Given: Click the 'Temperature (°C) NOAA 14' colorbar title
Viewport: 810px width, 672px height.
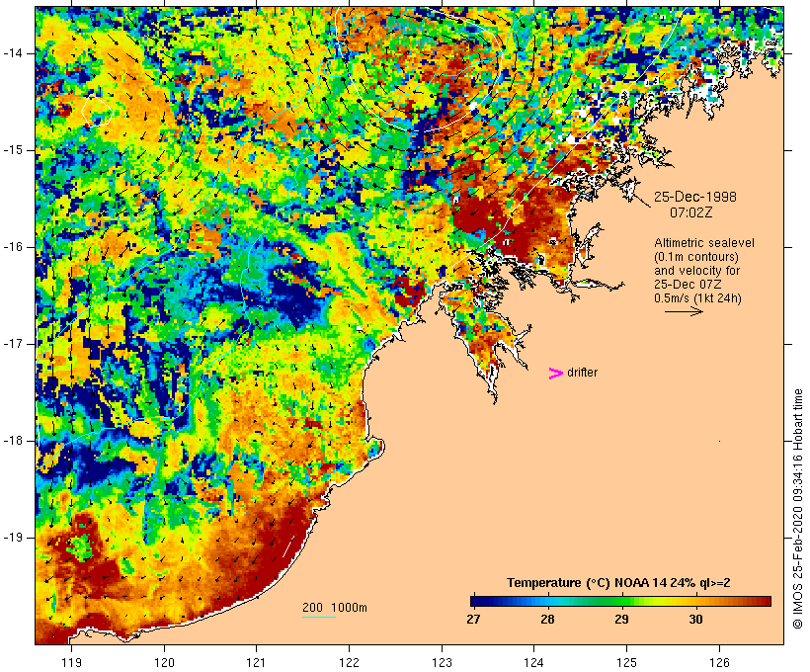Looking at the screenshot, I should pos(586,583).
